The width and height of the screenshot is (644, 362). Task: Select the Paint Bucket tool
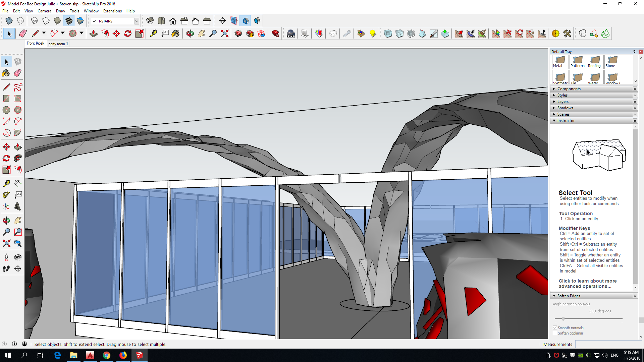click(6, 73)
